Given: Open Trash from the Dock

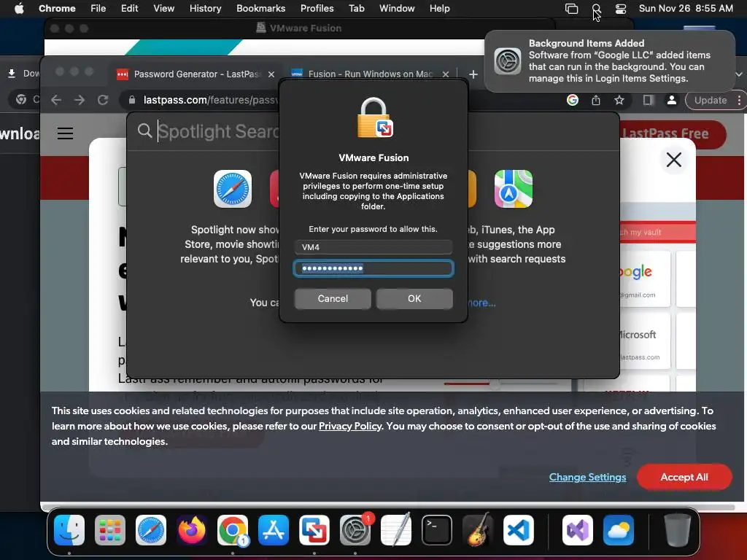Looking at the screenshot, I should point(678,530).
